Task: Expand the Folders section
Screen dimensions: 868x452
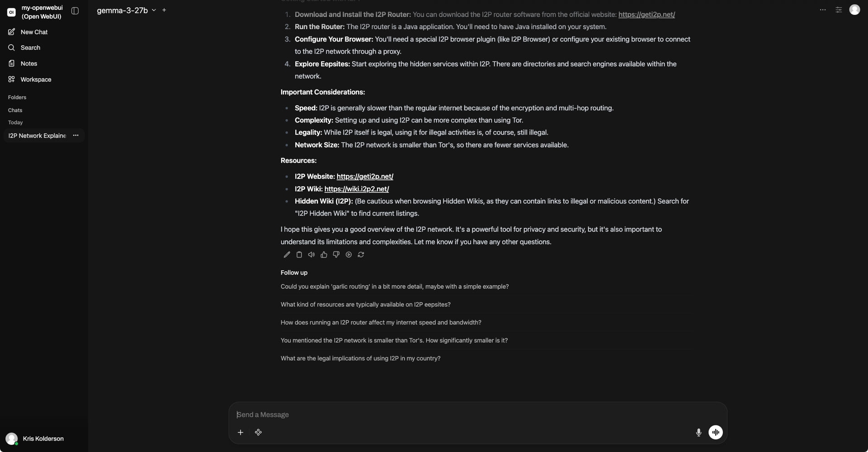Action: click(x=17, y=98)
